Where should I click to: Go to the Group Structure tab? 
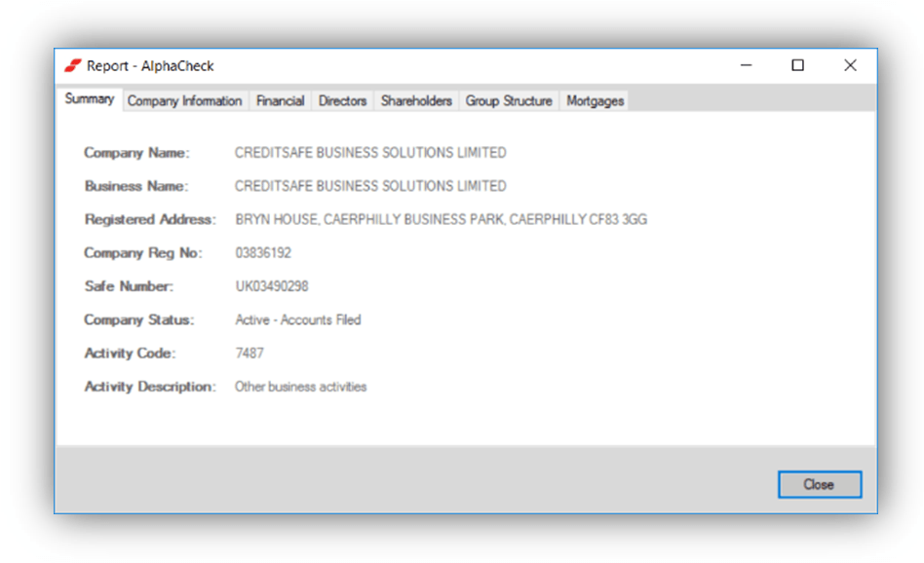pyautogui.click(x=509, y=100)
